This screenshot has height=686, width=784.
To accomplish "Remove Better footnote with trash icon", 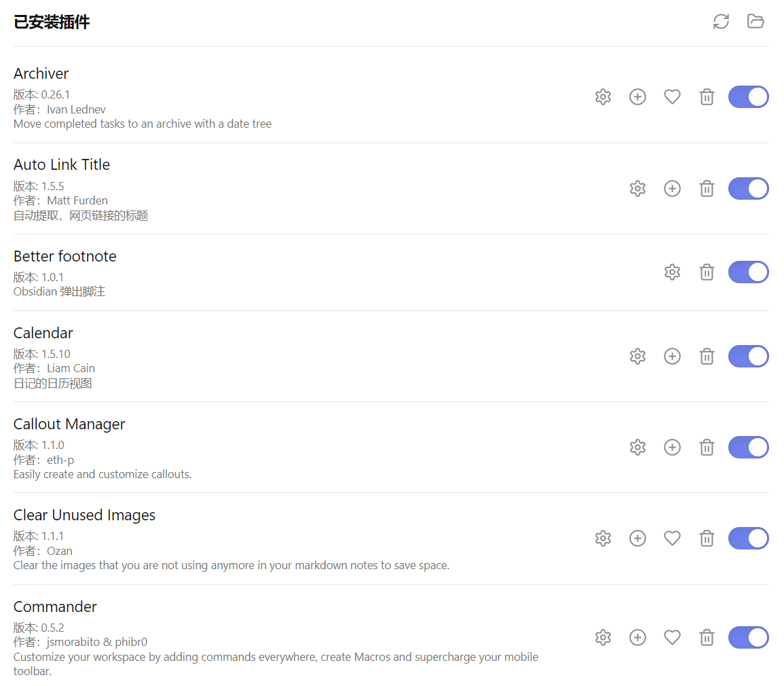I will pyautogui.click(x=707, y=272).
